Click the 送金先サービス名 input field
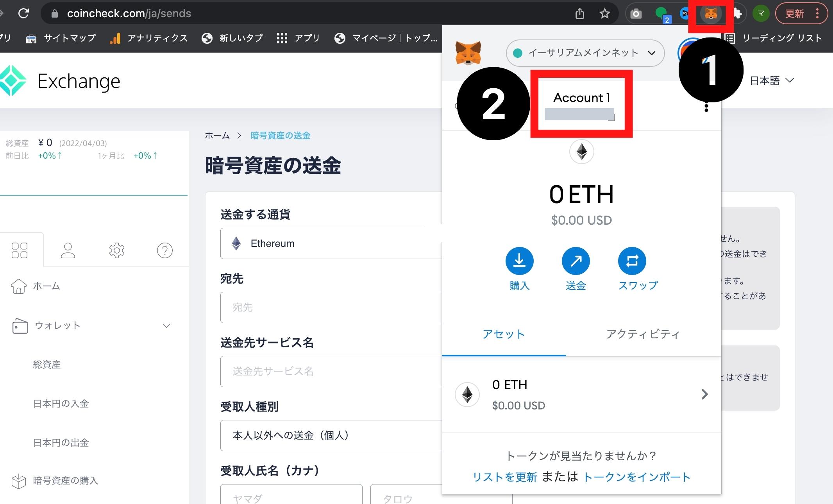This screenshot has width=833, height=504. pyautogui.click(x=331, y=372)
